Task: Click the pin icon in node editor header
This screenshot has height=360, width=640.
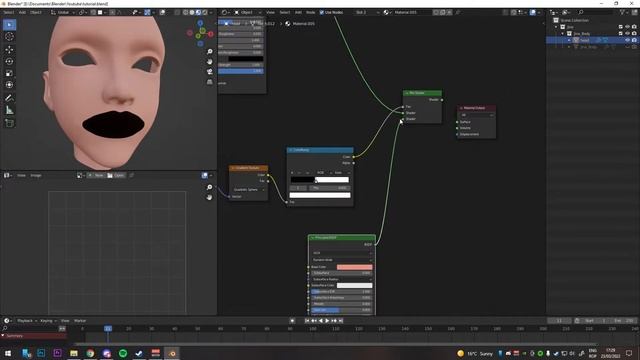Action: 458,13
